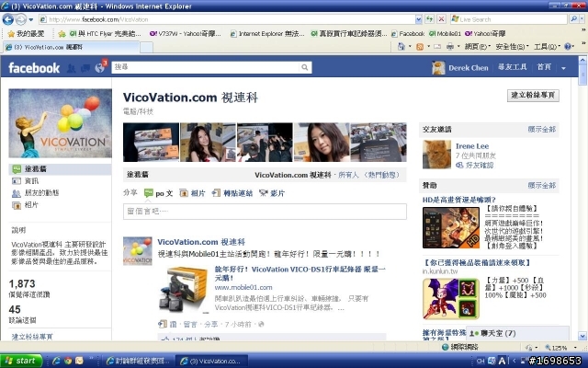The width and height of the screenshot is (588, 368).
Task: Open the HTC Flyer favorites bookmark
Action: point(106,34)
